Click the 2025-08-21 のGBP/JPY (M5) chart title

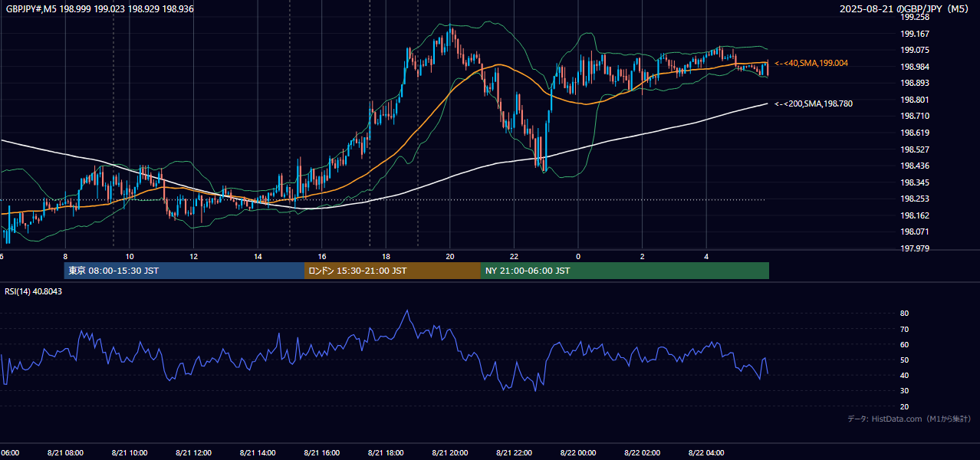(x=905, y=9)
